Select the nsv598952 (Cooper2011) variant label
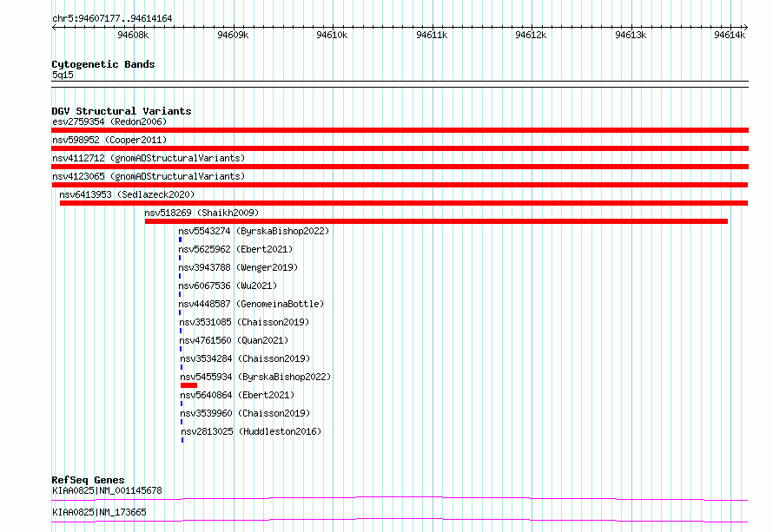 109,140
